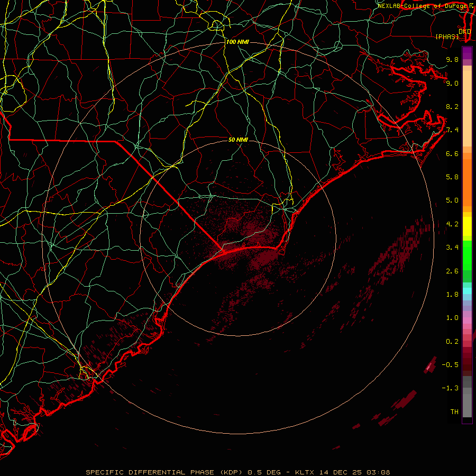The width and height of the screenshot is (476, 476).
Task: Click the 5.0 scale value
Action: (x=452, y=200)
